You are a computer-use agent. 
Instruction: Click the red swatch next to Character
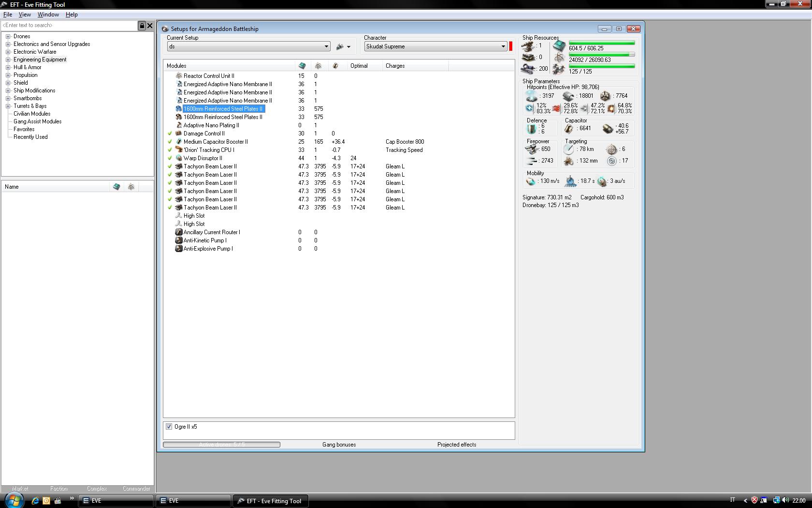tap(510, 46)
